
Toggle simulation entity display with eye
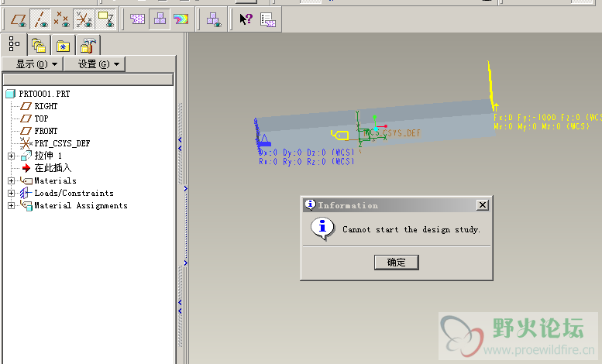coord(214,19)
